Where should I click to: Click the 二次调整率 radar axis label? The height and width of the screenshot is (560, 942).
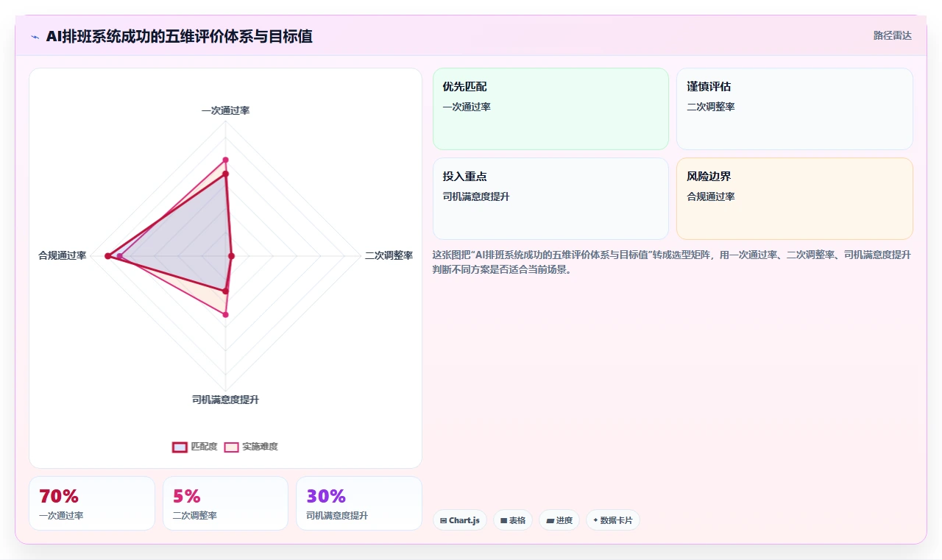coord(389,255)
